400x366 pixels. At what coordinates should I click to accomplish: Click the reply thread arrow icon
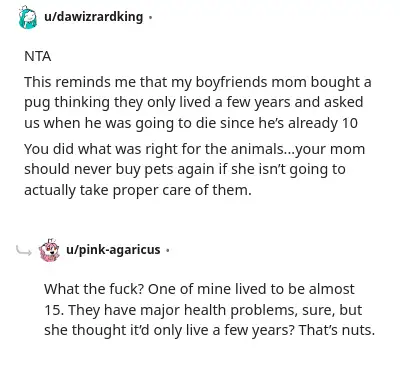tap(24, 250)
